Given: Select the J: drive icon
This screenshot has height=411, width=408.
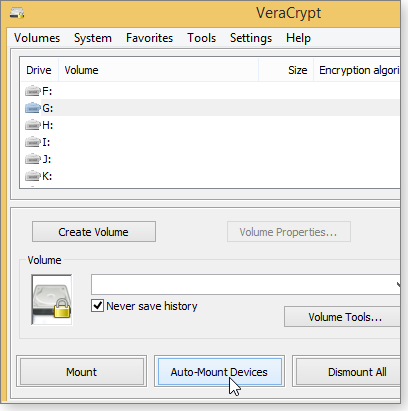Looking at the screenshot, I should [x=33, y=159].
